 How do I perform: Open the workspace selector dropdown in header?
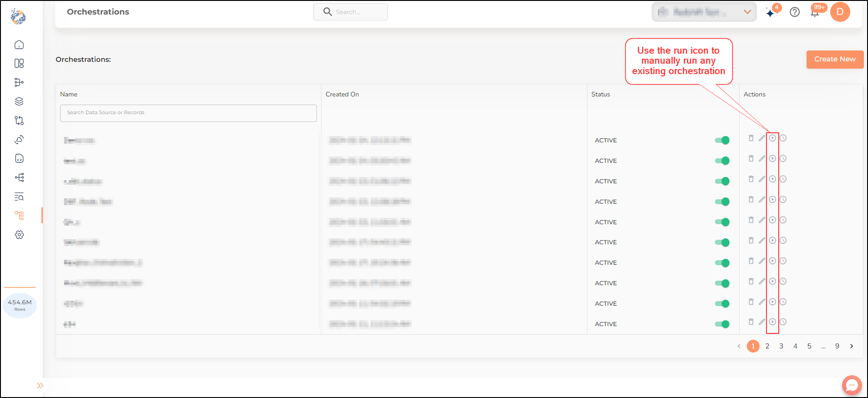pyautogui.click(x=704, y=12)
